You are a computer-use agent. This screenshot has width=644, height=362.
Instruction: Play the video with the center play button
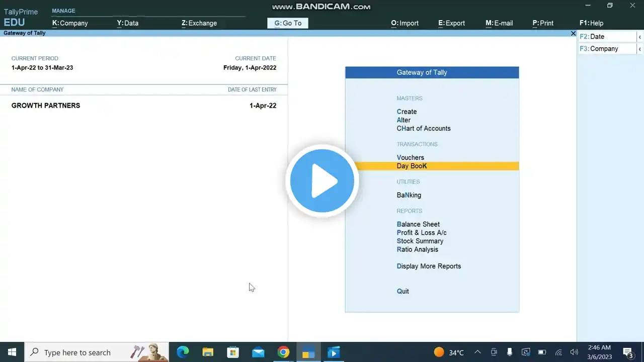coord(322,180)
